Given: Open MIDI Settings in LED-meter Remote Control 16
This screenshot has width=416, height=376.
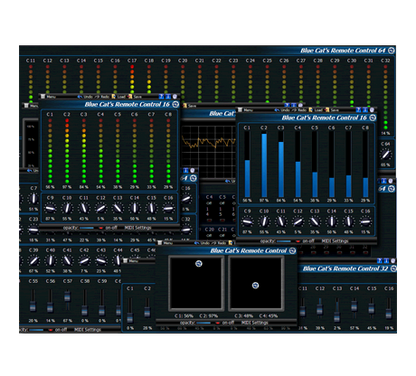Looking at the screenshot, I should pos(138,228).
